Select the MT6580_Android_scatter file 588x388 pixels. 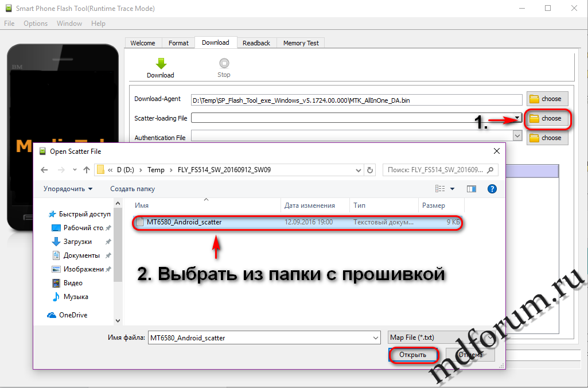184,222
